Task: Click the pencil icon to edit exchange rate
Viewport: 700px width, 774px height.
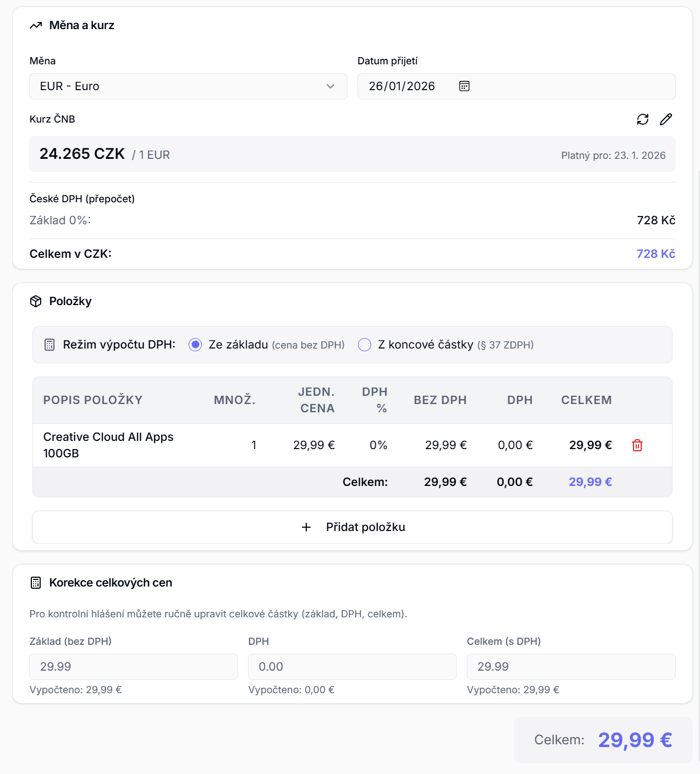Action: (x=665, y=119)
